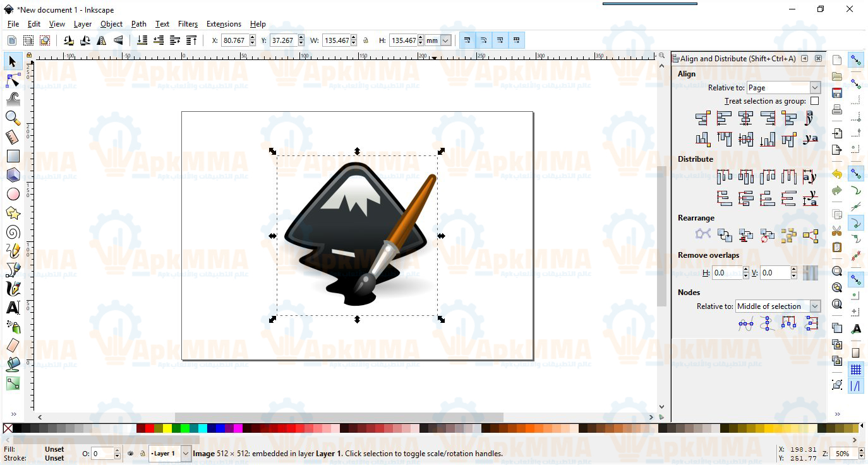The width and height of the screenshot is (868, 465).
Task: Close the Align and Distribute panel
Action: tap(818, 58)
